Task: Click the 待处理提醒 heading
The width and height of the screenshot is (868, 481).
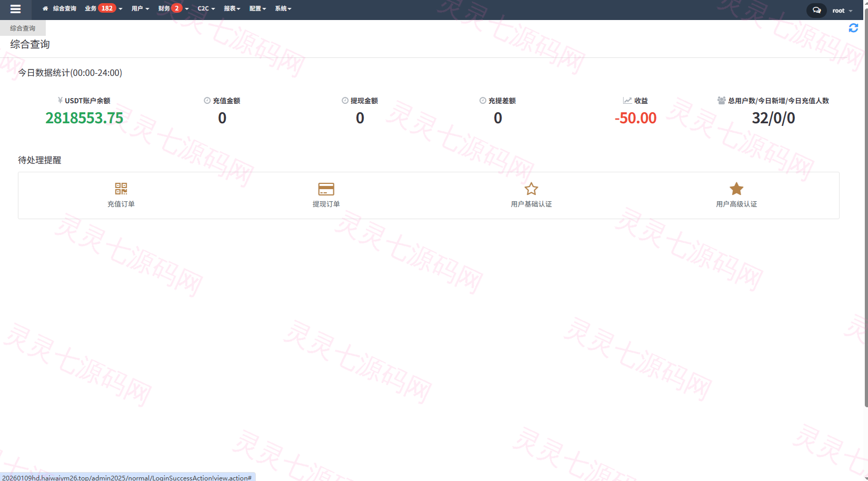Action: [40, 160]
